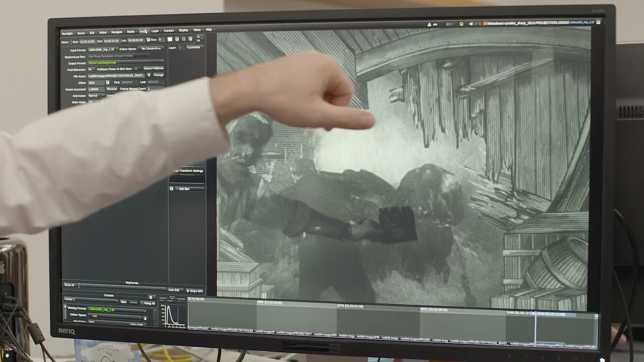The height and width of the screenshot is (362, 644).
Task: Open the Layer menu
Action: tap(155, 31)
